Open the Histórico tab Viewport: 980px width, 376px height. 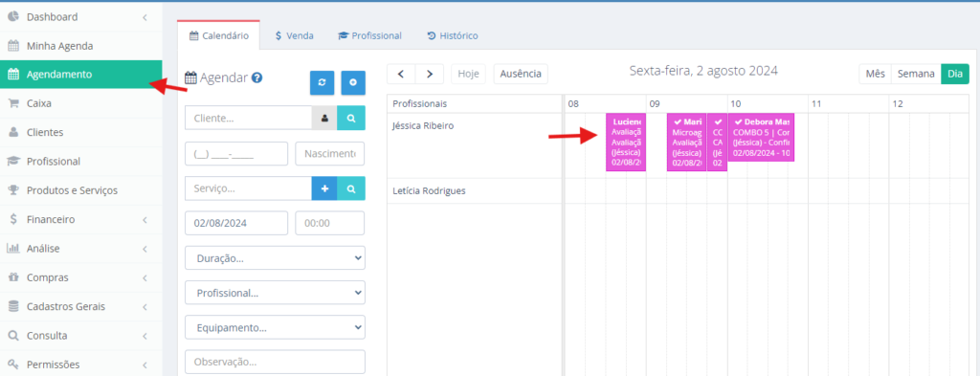tap(453, 35)
